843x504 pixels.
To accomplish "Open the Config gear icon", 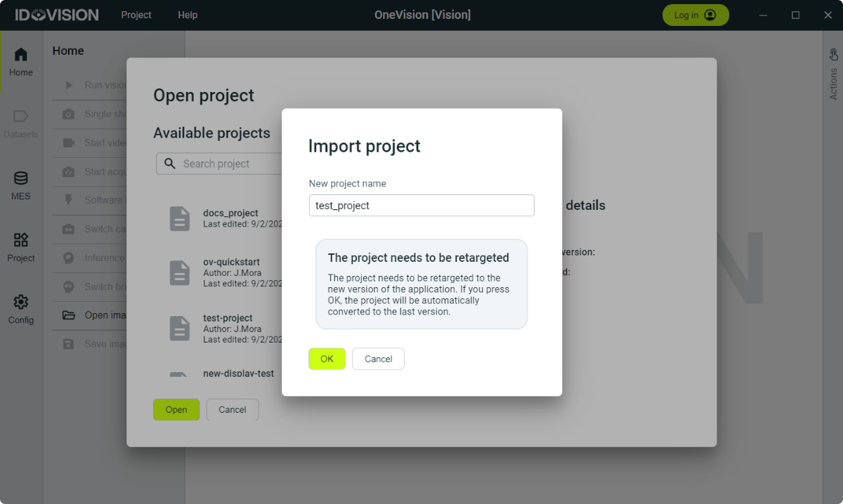I will pyautogui.click(x=21, y=303).
